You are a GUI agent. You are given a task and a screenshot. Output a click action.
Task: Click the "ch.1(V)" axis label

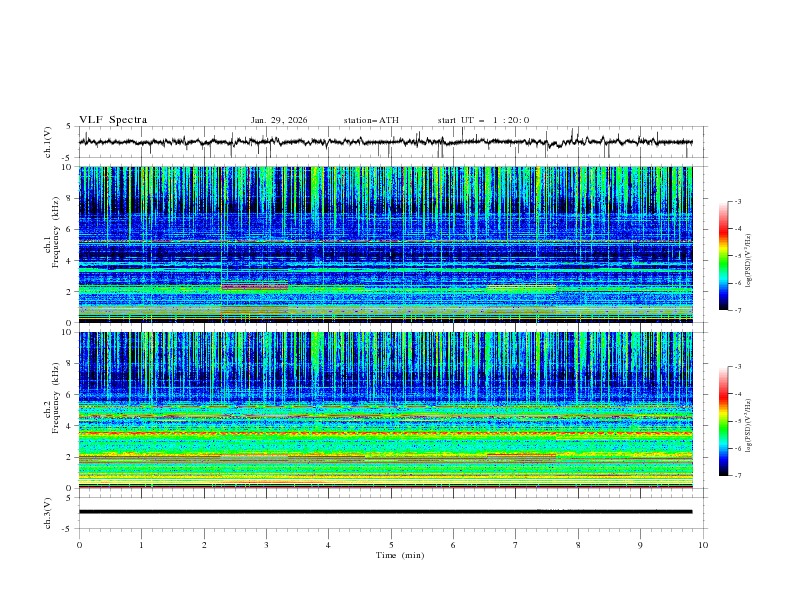pyautogui.click(x=48, y=142)
